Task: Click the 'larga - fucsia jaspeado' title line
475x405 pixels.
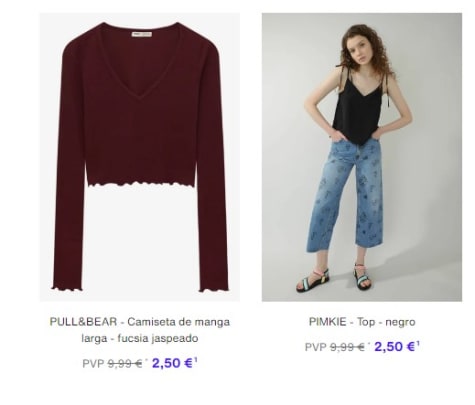Action: (x=140, y=338)
